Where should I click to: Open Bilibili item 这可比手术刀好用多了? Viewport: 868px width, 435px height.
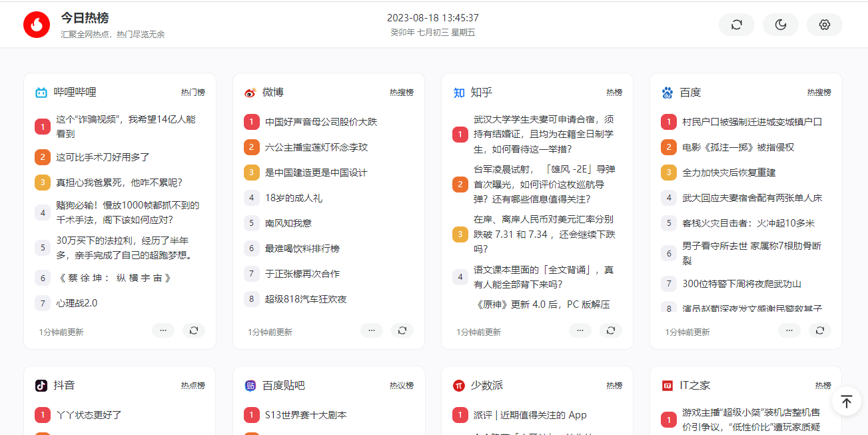103,157
